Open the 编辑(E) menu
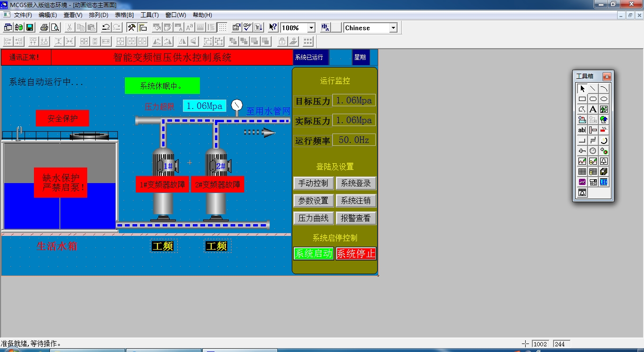This screenshot has height=352, width=644. click(x=48, y=15)
